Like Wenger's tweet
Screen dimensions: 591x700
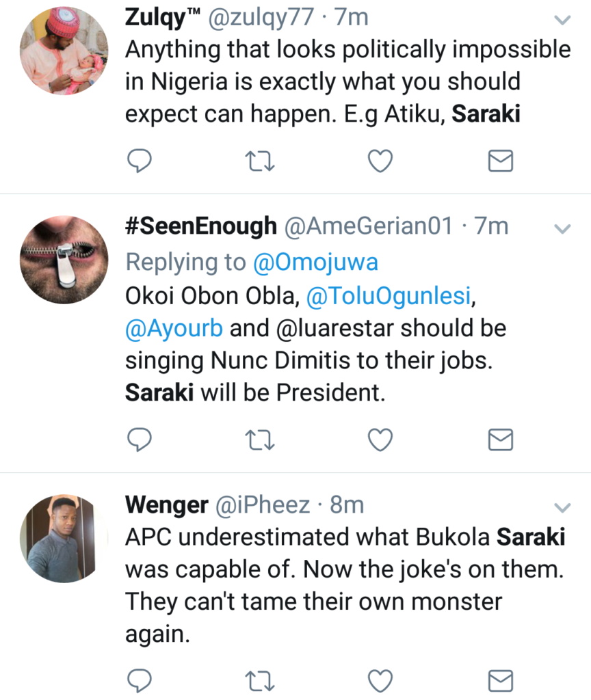tap(380, 680)
